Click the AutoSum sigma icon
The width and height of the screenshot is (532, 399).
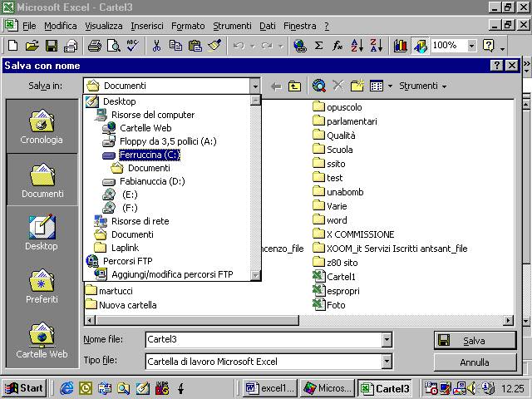coord(318,45)
